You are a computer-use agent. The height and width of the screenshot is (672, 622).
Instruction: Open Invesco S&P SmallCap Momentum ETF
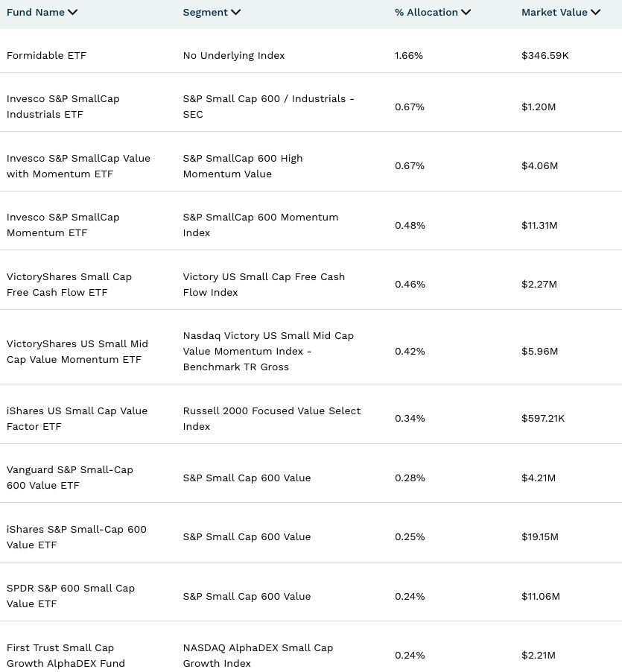click(63, 225)
